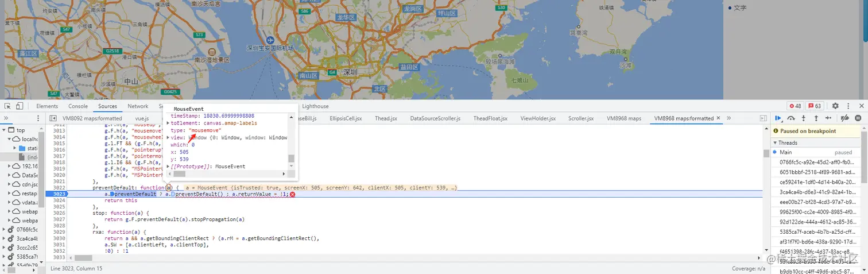Open the VM8968 maps file tab
868x274 pixels.
[x=624, y=118]
